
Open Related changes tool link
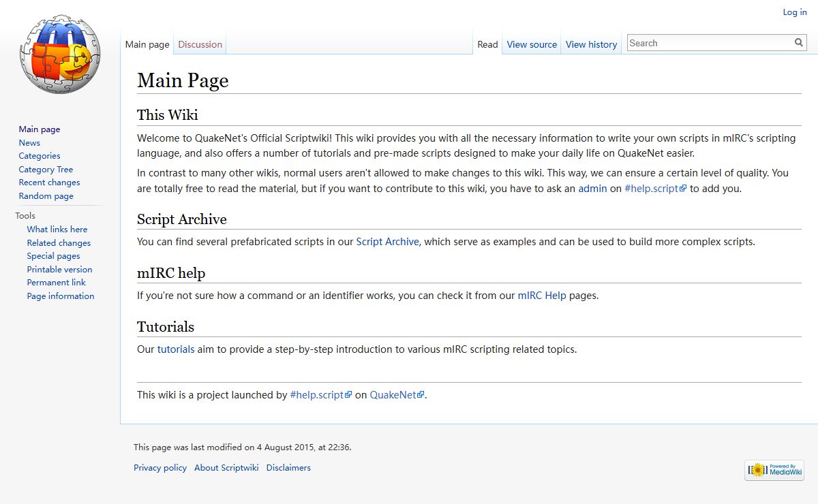pos(59,243)
